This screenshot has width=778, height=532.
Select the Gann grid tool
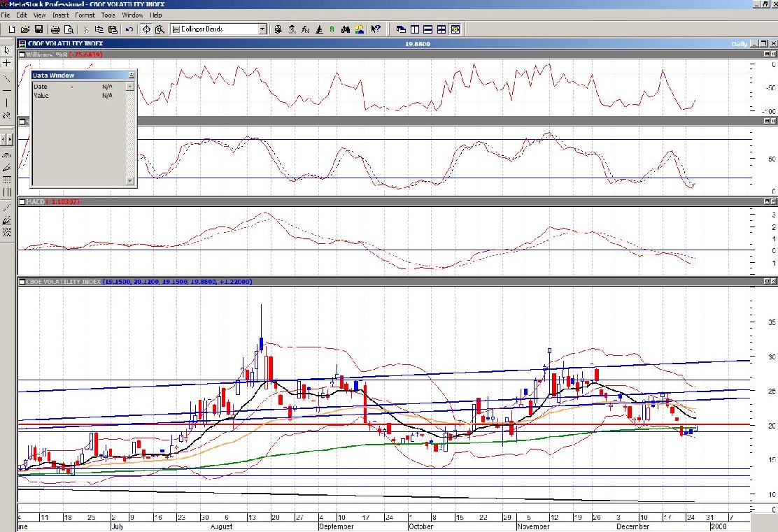[7, 232]
